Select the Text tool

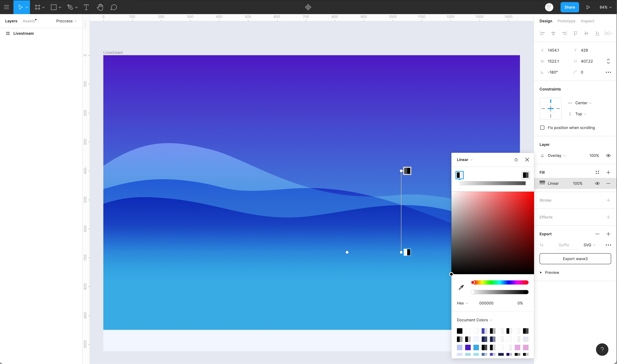[86, 7]
